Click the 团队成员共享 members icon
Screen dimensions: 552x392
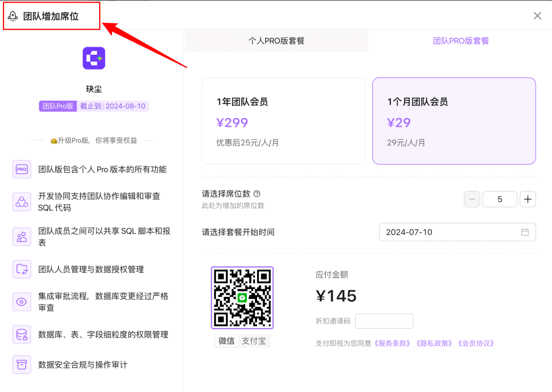[x=22, y=237]
